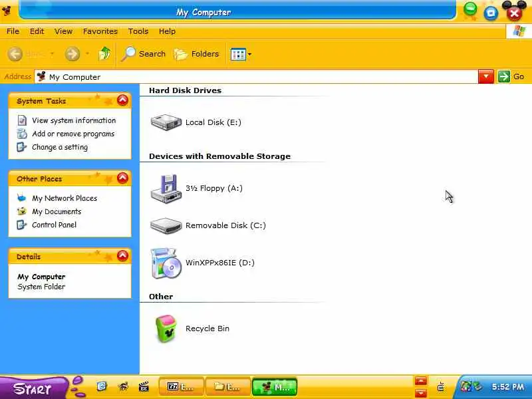The width and height of the screenshot is (532, 399).
Task: Open My Network Places link
Action: coord(65,198)
